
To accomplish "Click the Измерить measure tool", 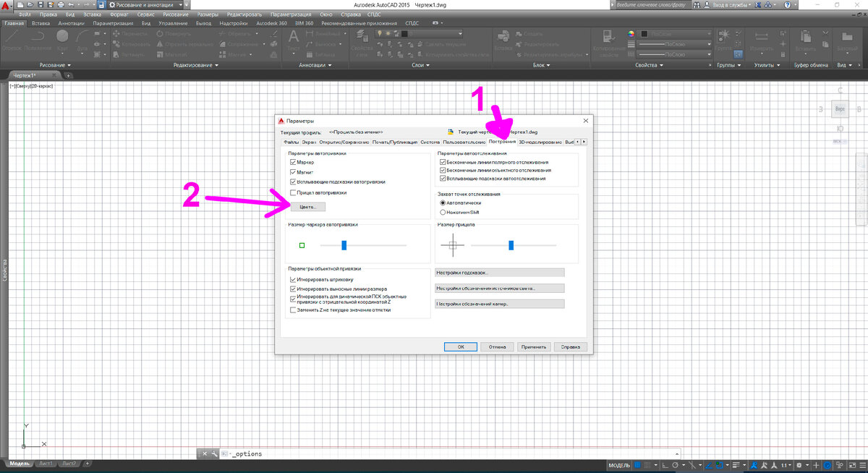I will (761, 42).
